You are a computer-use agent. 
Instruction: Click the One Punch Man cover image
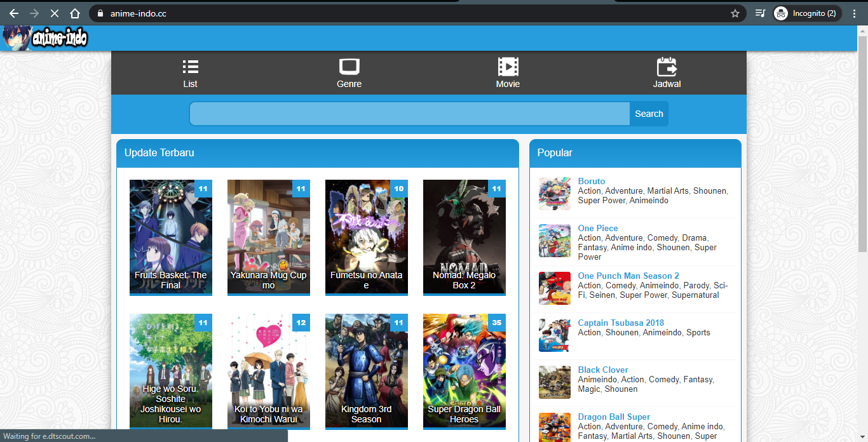pos(555,288)
